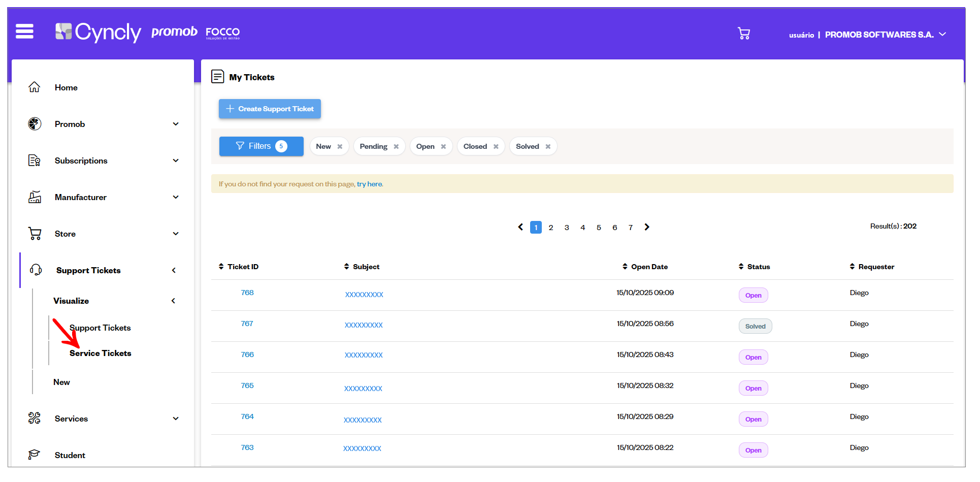
Task: Open ticket 768 link
Action: pyautogui.click(x=247, y=293)
